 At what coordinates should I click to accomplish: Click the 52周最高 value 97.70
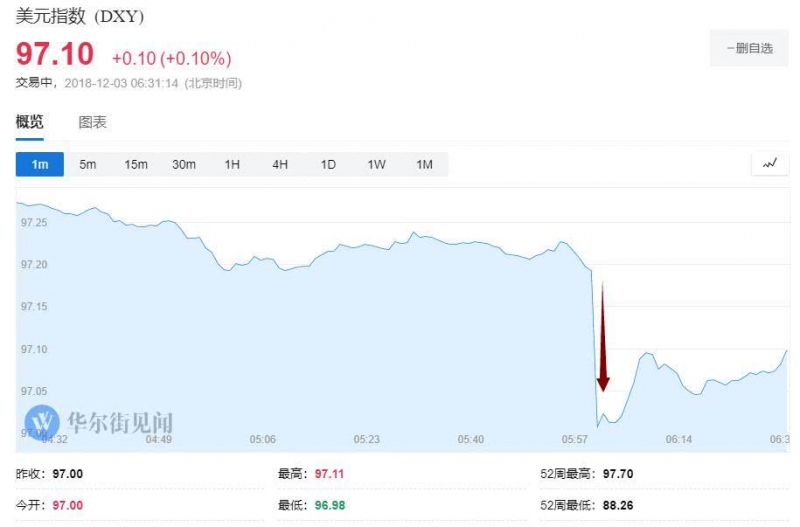coord(618,474)
